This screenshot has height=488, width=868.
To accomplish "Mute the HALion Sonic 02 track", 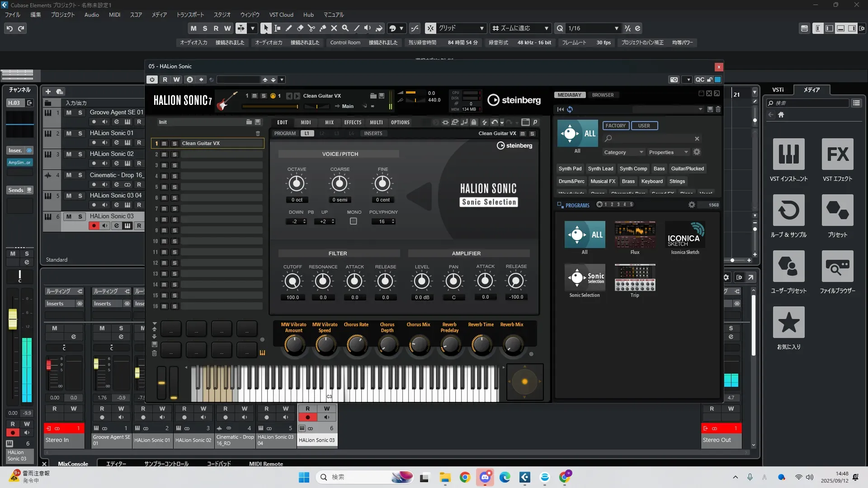I will pyautogui.click(x=69, y=154).
